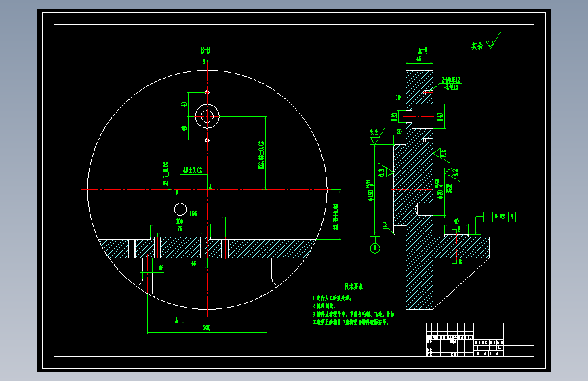Image resolution: width=588 pixels, height=381 pixels.
Task: Click the 106 slot width dimension
Action: [180, 221]
